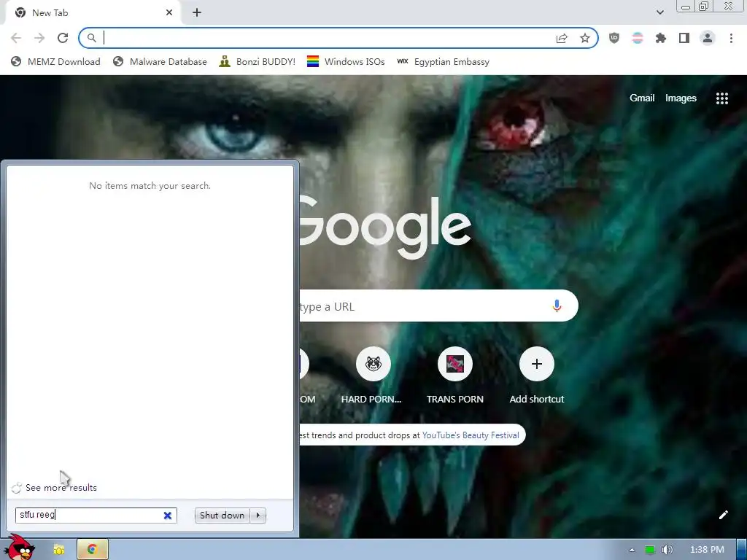Open the Chrome profile avatar
Image resolution: width=747 pixels, height=560 pixels.
tap(708, 38)
